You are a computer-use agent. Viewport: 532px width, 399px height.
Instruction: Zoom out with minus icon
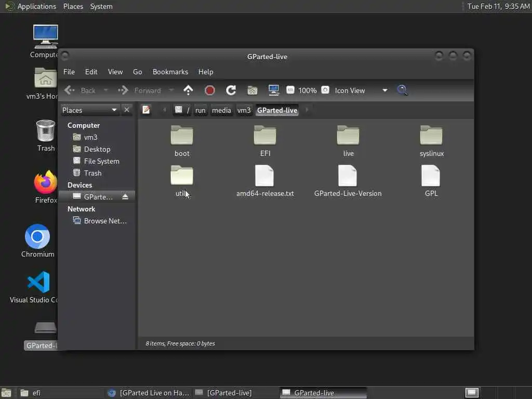[x=290, y=90]
